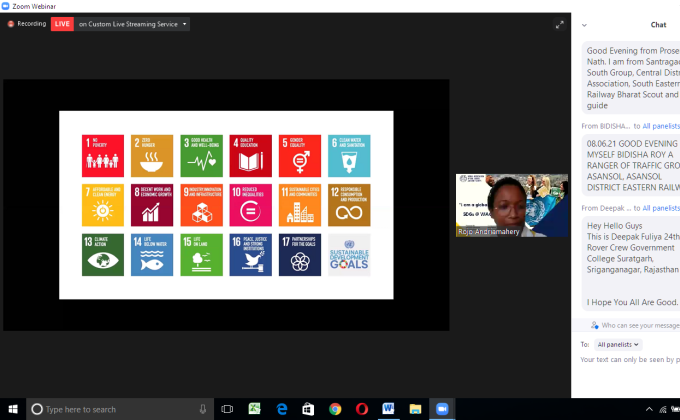Click 'Who can see your messages' info
This screenshot has height=420, width=680.
tap(634, 325)
